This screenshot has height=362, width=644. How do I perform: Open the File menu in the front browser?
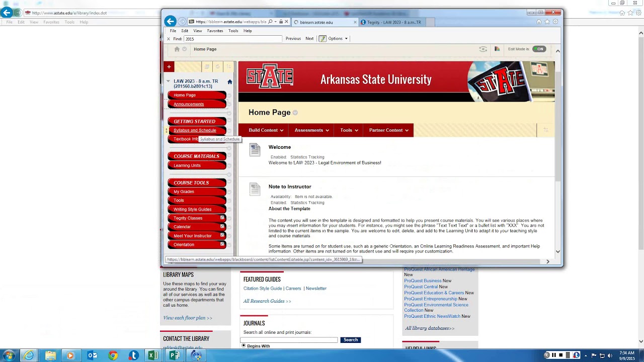point(173,31)
